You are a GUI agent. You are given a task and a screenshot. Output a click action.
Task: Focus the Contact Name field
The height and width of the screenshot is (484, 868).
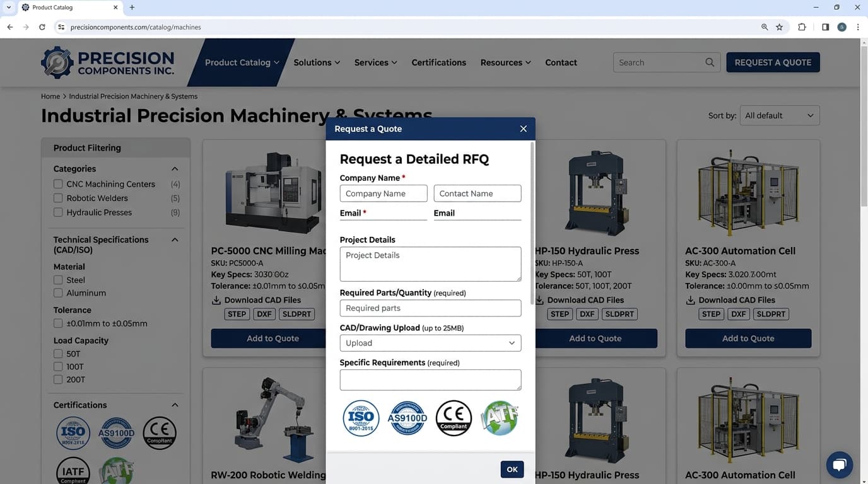click(x=478, y=193)
